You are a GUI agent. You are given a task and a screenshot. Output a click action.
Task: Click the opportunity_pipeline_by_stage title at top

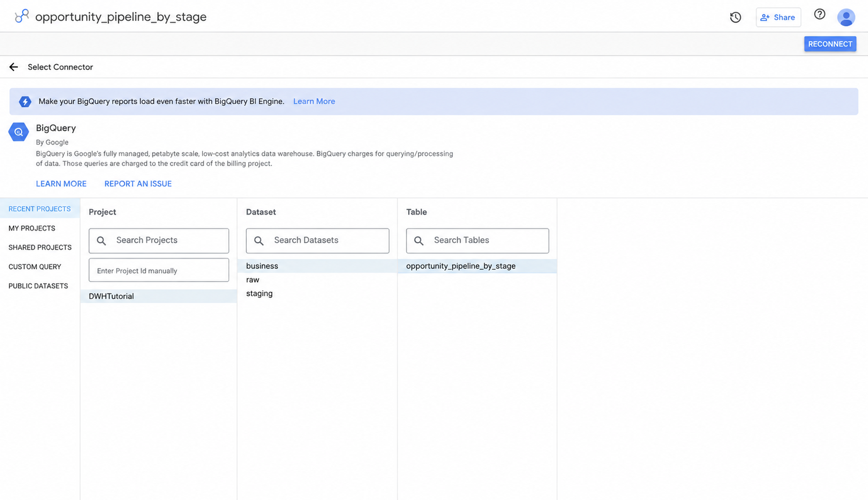pyautogui.click(x=121, y=17)
